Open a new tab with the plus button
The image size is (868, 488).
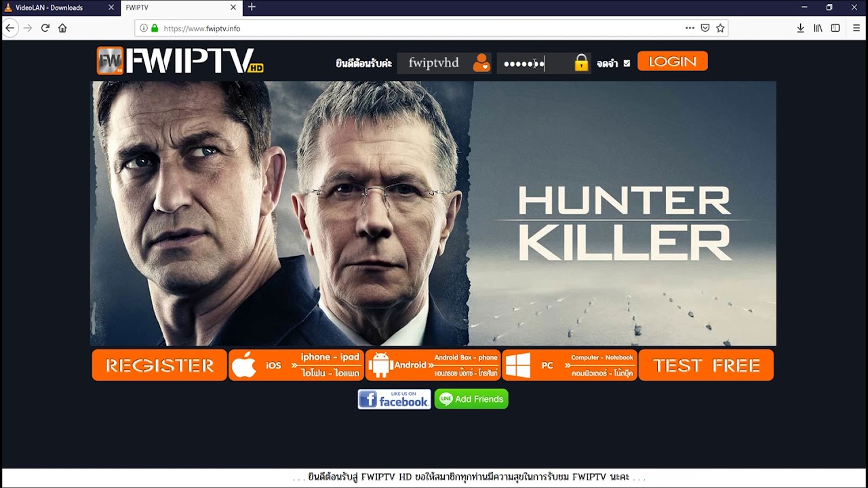pyautogui.click(x=252, y=7)
